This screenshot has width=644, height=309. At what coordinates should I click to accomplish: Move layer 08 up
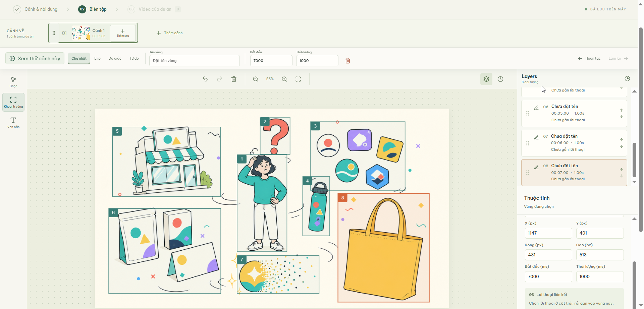coord(622,169)
